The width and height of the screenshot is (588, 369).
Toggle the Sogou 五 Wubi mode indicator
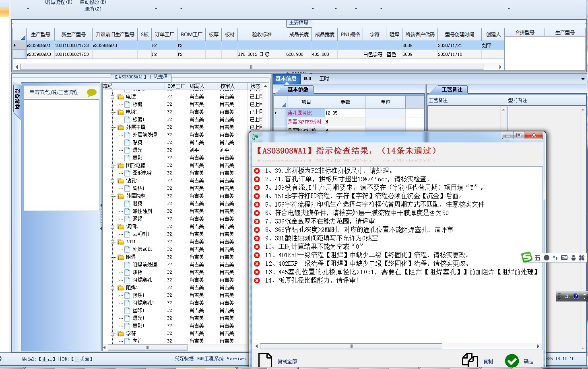pos(538,258)
